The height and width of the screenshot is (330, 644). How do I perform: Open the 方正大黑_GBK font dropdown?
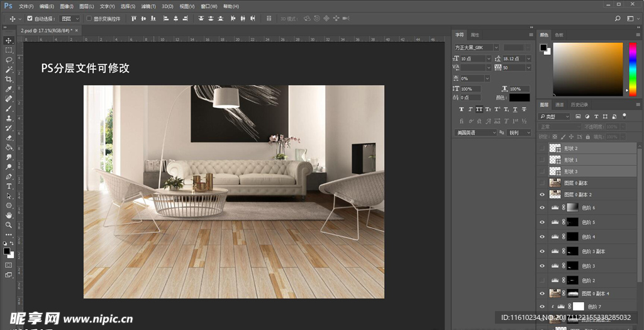[x=496, y=47]
